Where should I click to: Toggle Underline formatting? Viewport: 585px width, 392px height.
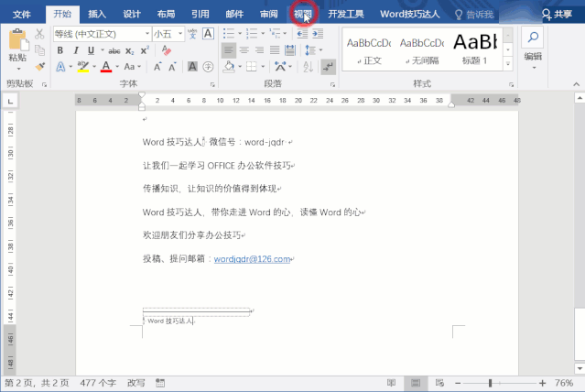pos(91,50)
